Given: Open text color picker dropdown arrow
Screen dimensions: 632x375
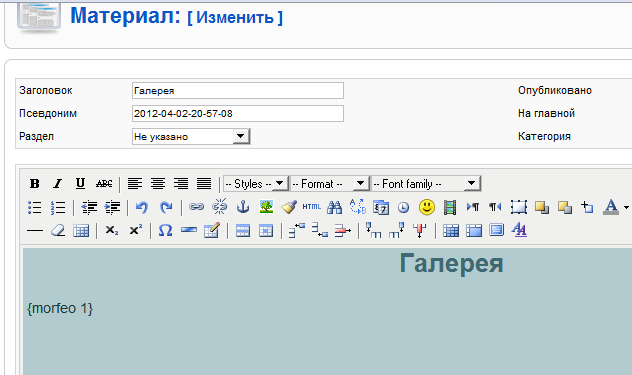Looking at the screenshot, I should tap(626, 207).
